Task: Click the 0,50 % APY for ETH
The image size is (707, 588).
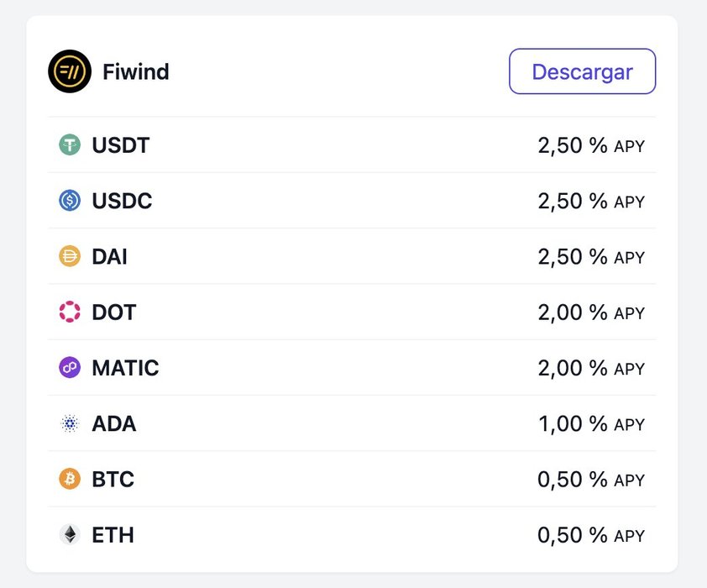Action: (591, 535)
